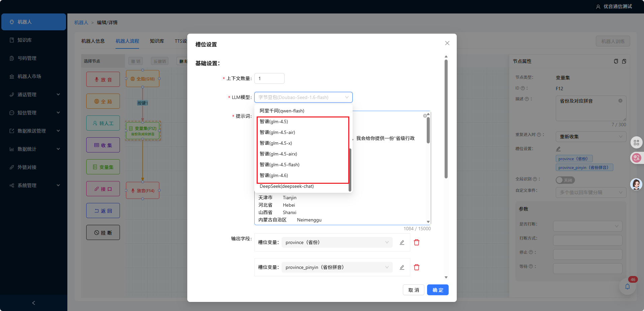Click the clear icon in prompt textarea
Image resolution: width=644 pixels, height=311 pixels.
(x=425, y=116)
